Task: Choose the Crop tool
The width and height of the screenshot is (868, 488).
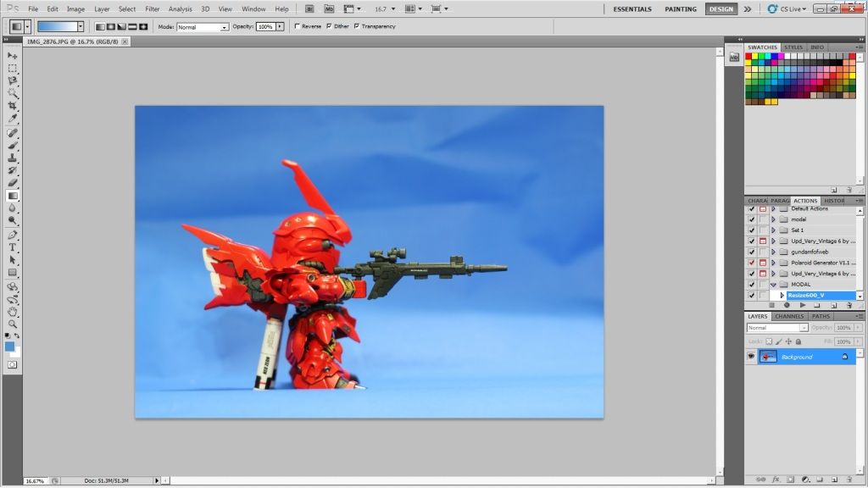Action: (12, 106)
